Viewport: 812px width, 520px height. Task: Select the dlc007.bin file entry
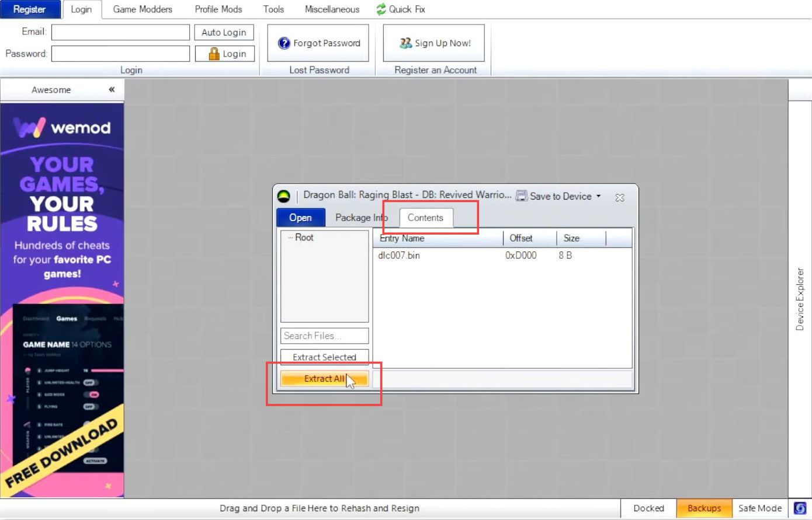pos(399,255)
